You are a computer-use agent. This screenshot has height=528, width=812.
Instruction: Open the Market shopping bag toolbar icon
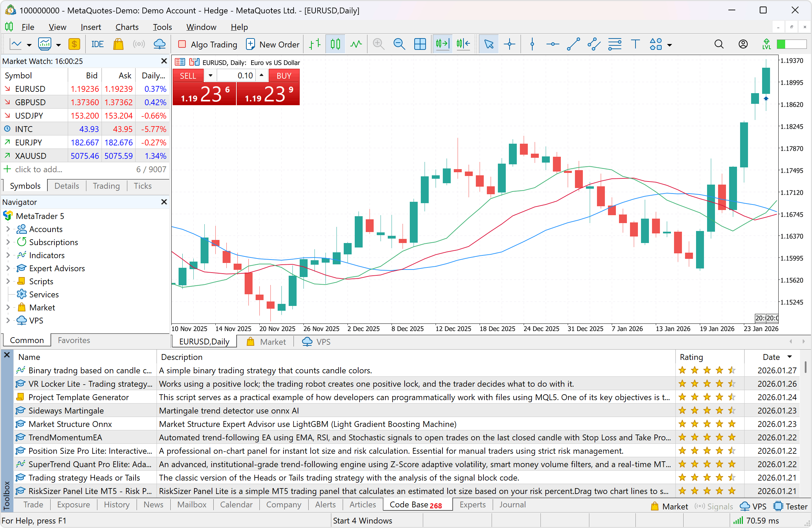click(118, 44)
